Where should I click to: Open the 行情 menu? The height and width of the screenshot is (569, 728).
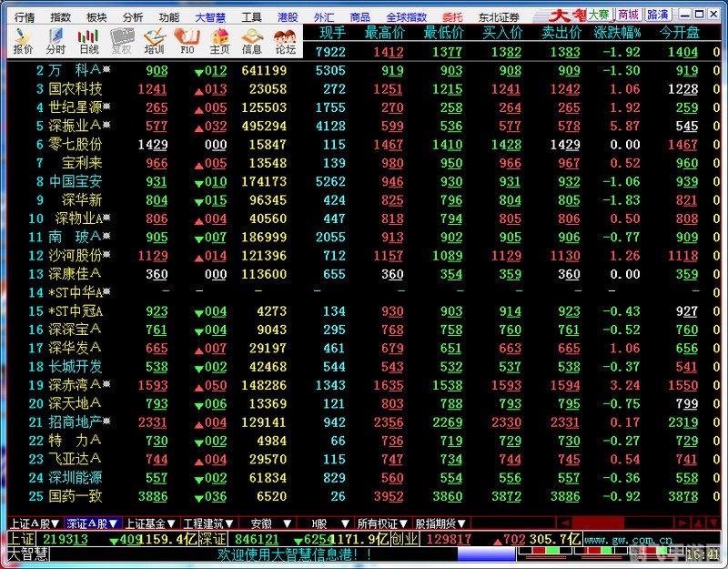pyautogui.click(x=25, y=16)
